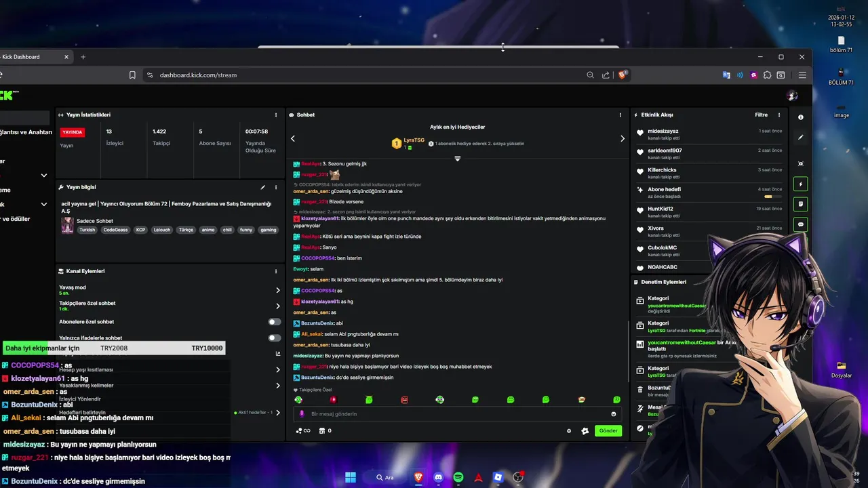Click the pop-out icon in Kanal Eylemleri
The height and width of the screenshot is (488, 868).
click(278, 354)
